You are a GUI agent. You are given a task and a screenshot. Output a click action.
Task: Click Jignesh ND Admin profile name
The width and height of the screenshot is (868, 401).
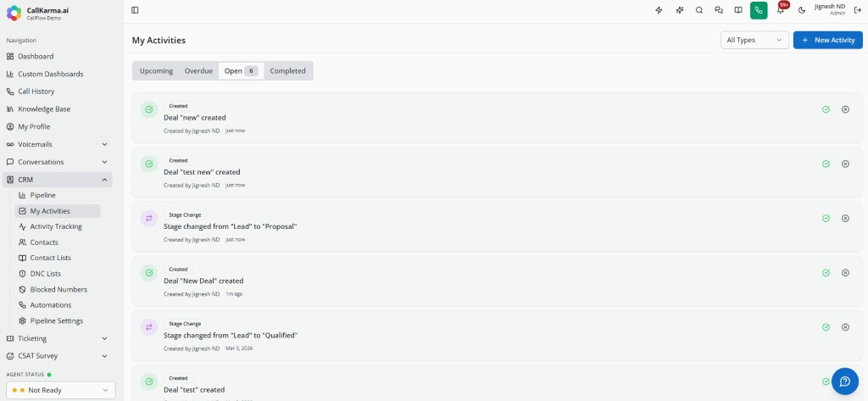[x=829, y=9]
